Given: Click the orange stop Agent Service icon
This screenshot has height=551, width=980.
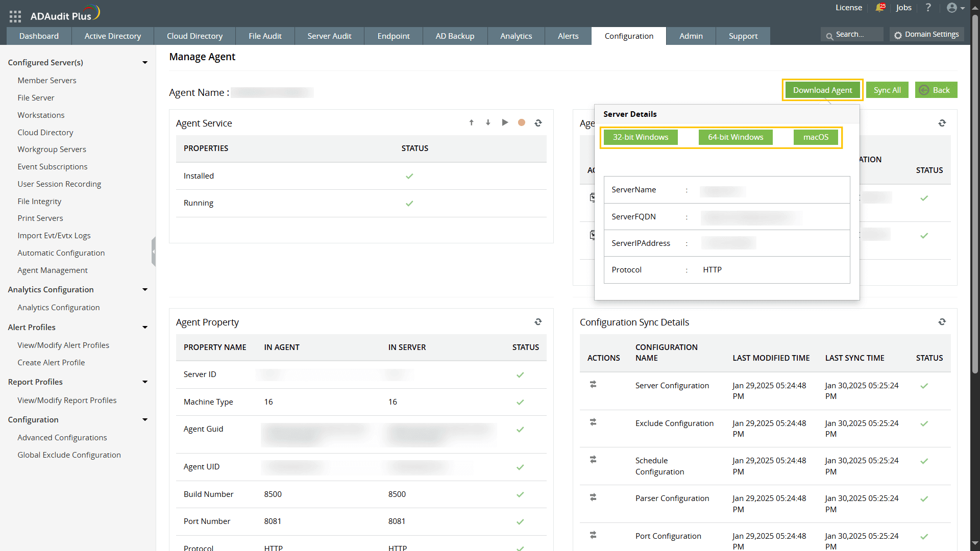Looking at the screenshot, I should click(521, 122).
